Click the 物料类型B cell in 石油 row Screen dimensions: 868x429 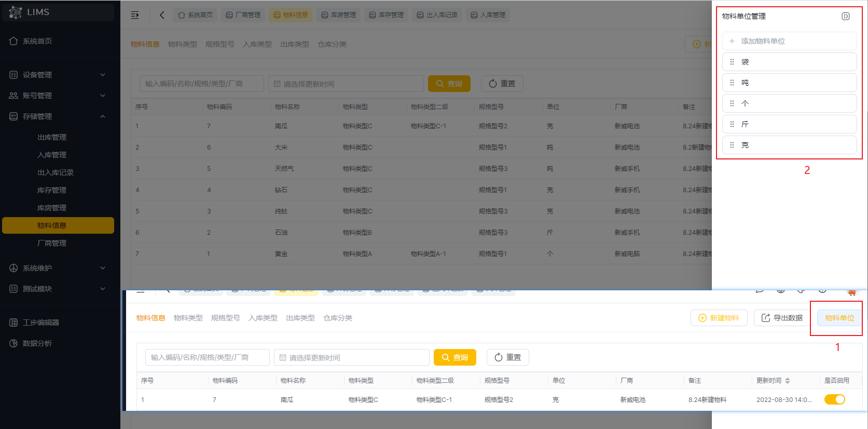[x=357, y=233]
